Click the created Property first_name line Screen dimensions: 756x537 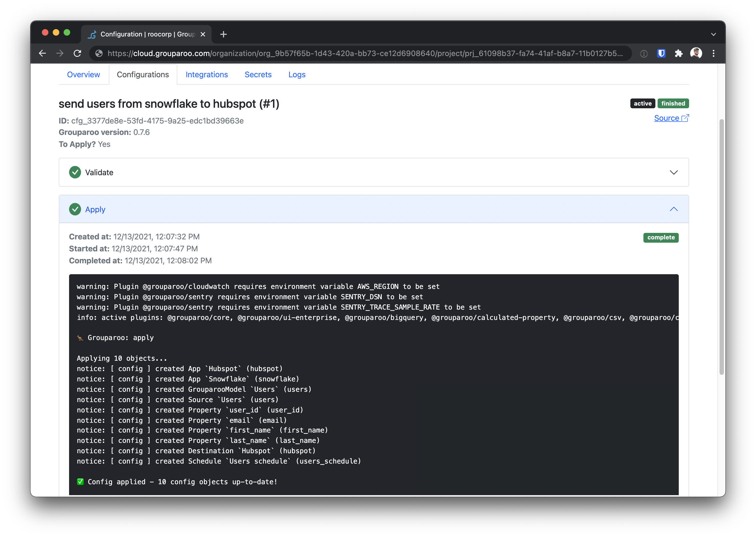[x=202, y=430]
